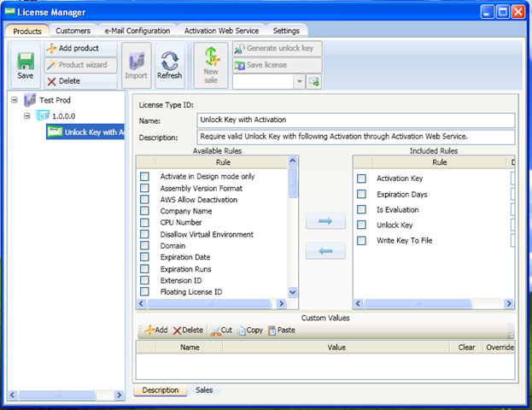Click Generate unlock key
532x410 pixels.
pos(278,49)
